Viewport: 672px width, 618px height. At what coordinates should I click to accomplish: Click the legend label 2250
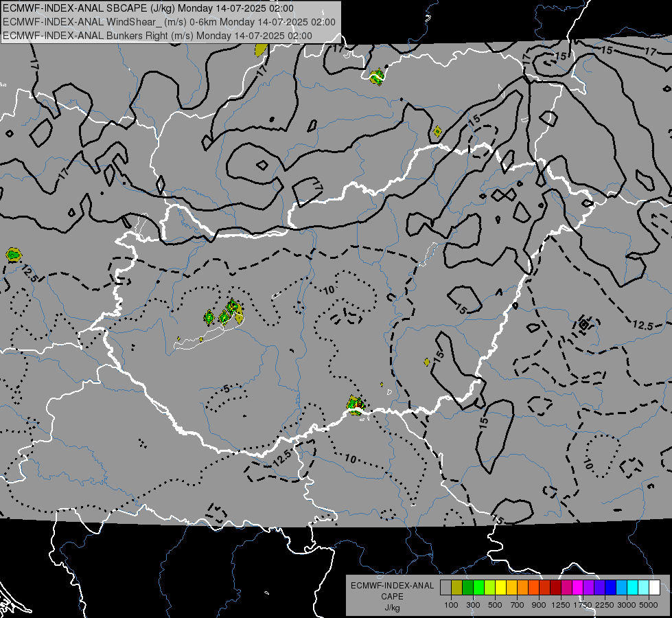pos(604,605)
